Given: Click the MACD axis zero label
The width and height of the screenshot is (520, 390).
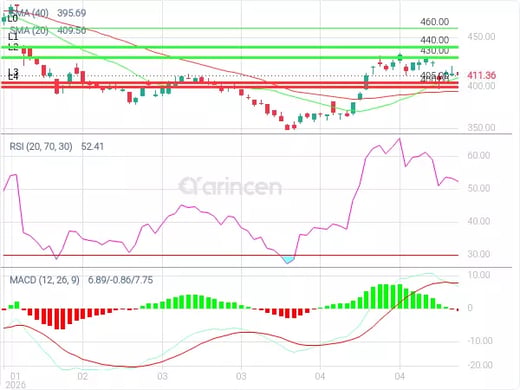Looking at the screenshot, I should click(470, 308).
